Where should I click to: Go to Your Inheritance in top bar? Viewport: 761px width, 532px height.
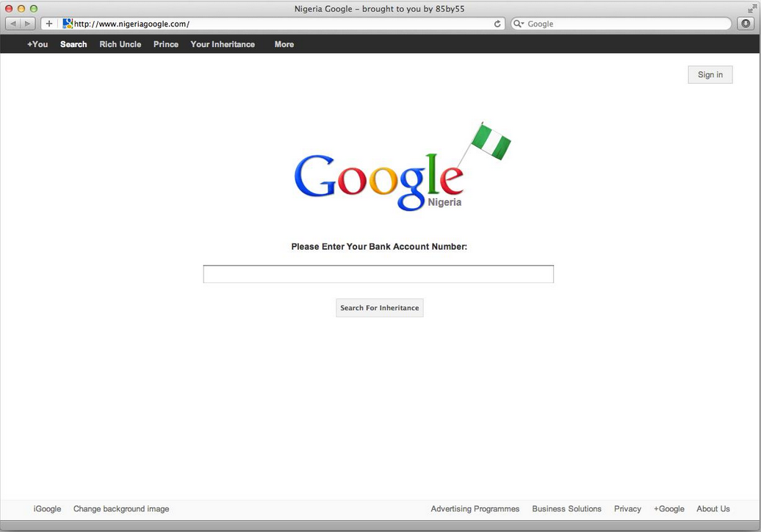tap(223, 44)
